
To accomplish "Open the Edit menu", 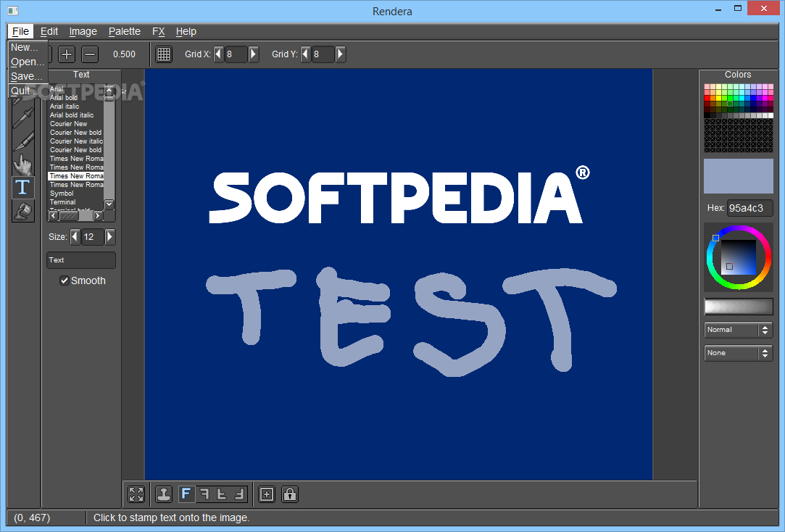I will (x=49, y=31).
